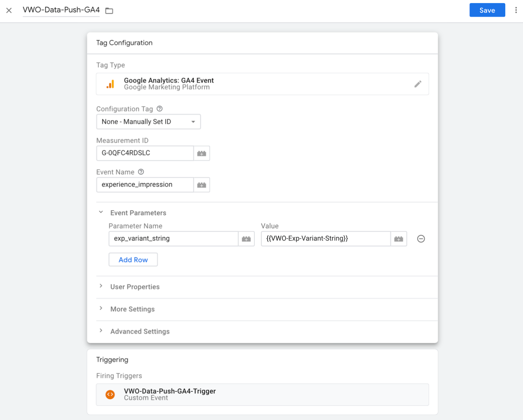Insert variable for parameter Value
523x420 pixels.
tap(399, 239)
